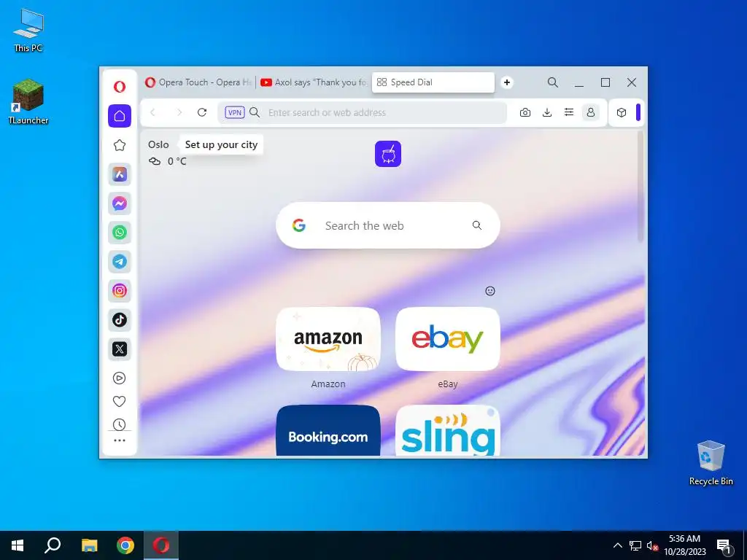Open History clock icon in sidebar
This screenshot has width=747, height=560.
[119, 424]
